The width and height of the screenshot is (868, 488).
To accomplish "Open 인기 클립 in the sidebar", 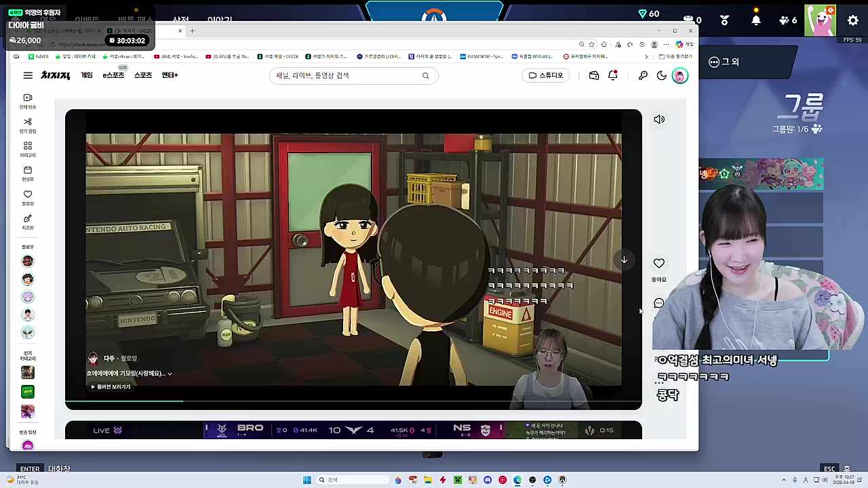I will (x=28, y=125).
